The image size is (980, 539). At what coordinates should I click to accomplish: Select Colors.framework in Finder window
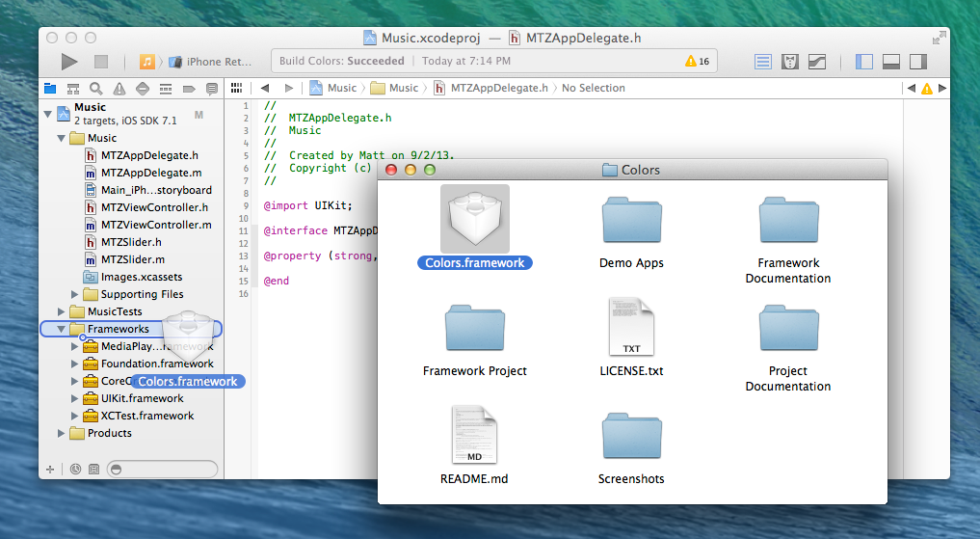(x=475, y=228)
